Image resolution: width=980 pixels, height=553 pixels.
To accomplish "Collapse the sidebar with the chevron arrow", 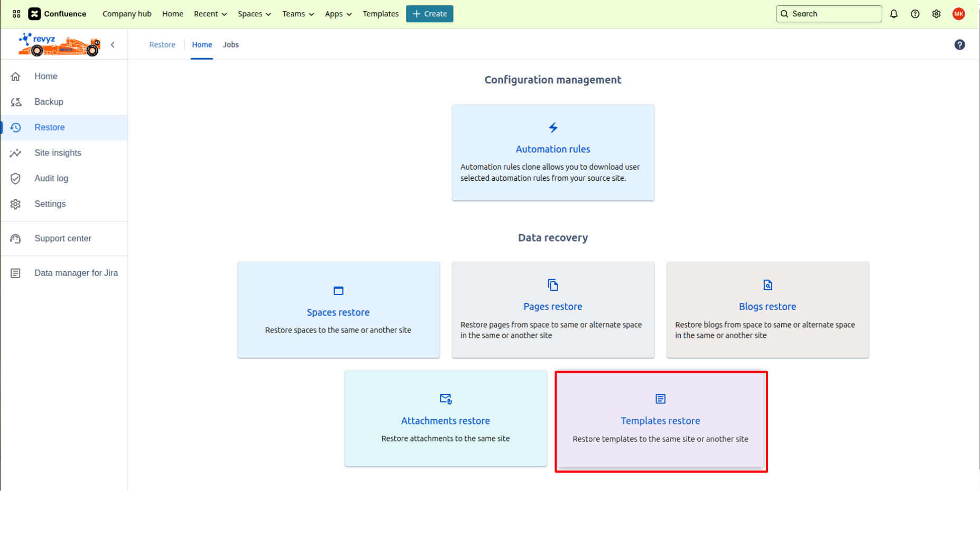I will tap(113, 45).
